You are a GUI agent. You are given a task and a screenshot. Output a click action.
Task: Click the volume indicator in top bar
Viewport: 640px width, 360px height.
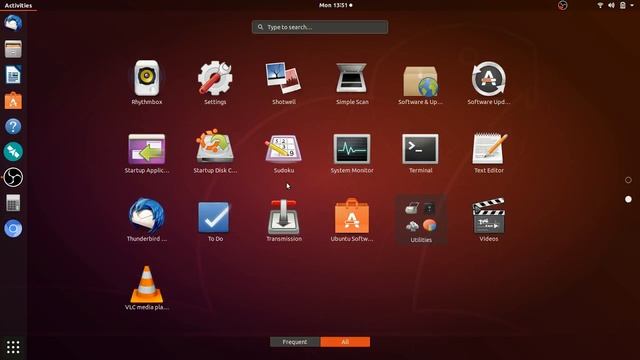coord(611,5)
